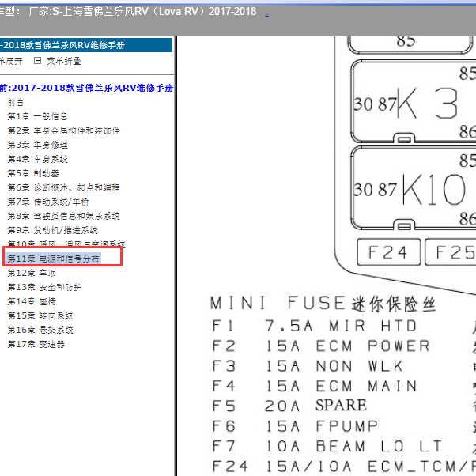Open 第6章 诊断概述、起点和编程
476x476 pixels.
[x=63, y=187]
